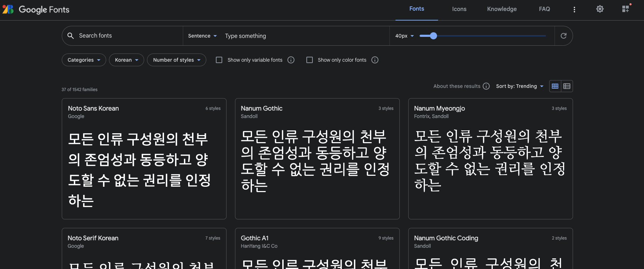
Task: Enable Show only color fonts
Action: [310, 60]
